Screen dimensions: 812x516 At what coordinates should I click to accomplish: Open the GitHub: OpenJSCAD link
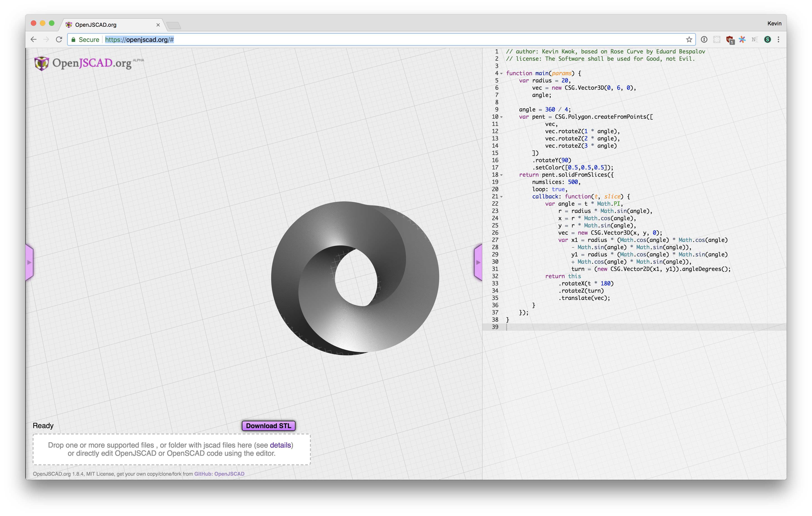[219, 474]
